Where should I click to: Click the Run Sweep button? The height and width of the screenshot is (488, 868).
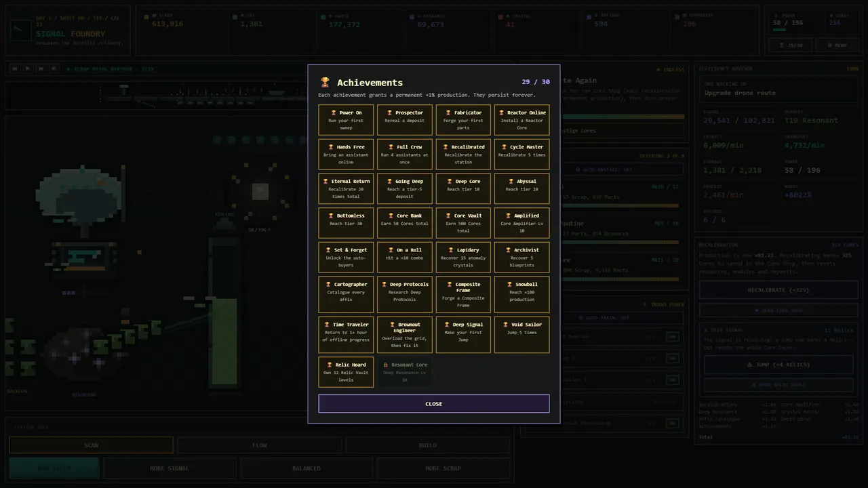[54, 468]
